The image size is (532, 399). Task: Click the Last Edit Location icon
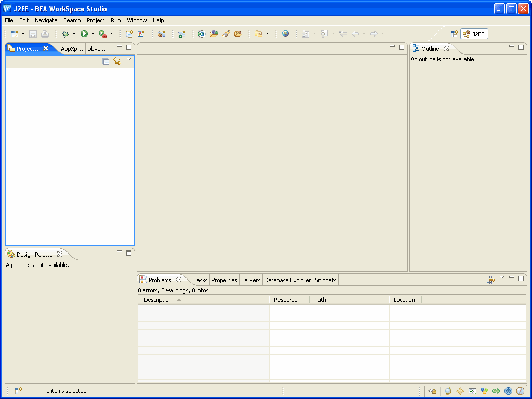(343, 34)
